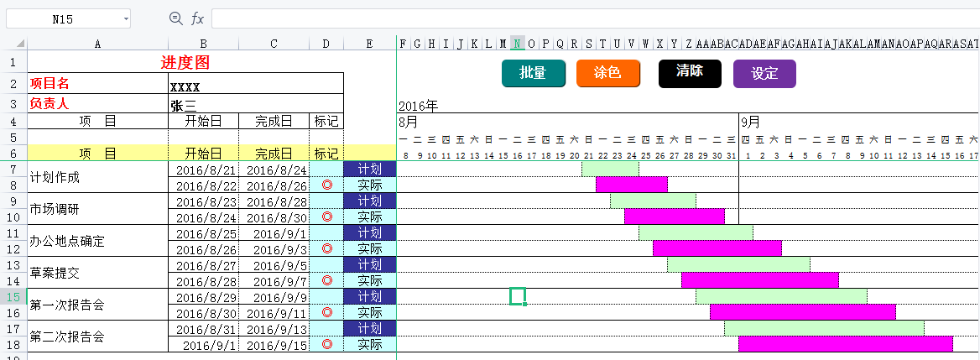Click the 实际 cell in row 8
The height and width of the screenshot is (360, 980).
[369, 185]
